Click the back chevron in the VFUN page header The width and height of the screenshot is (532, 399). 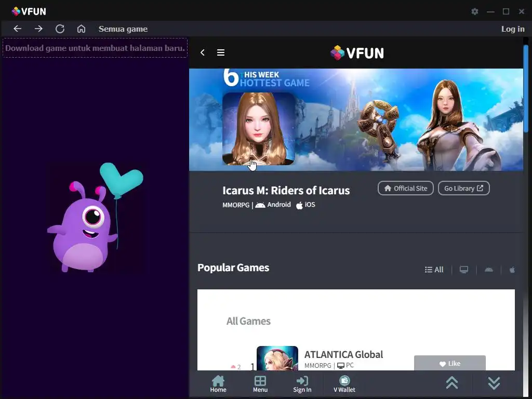tap(203, 52)
